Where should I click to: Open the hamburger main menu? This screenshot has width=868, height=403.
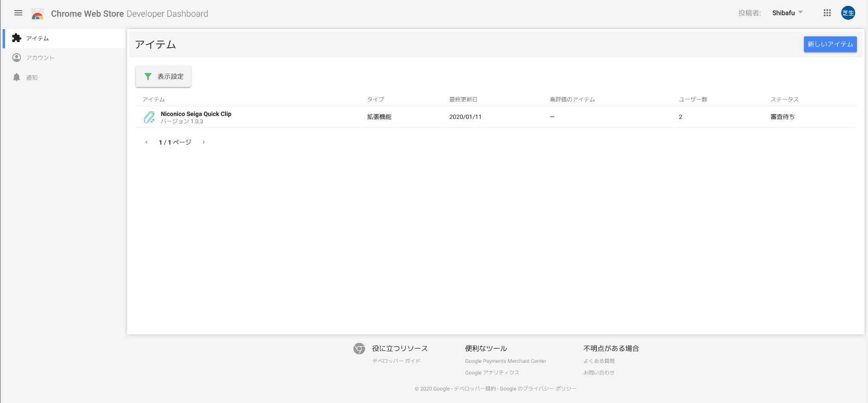(x=18, y=13)
